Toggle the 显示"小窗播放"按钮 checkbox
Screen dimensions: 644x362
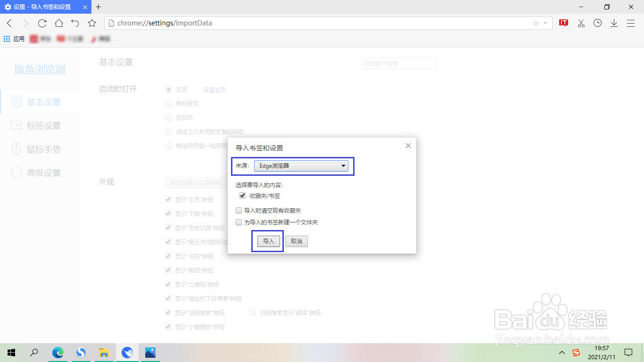pos(168,327)
